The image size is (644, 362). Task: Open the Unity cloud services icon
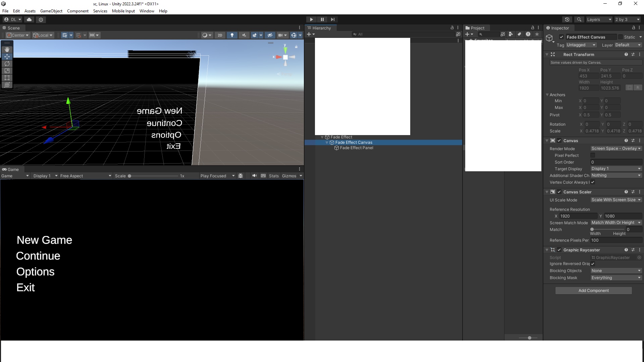[29, 19]
